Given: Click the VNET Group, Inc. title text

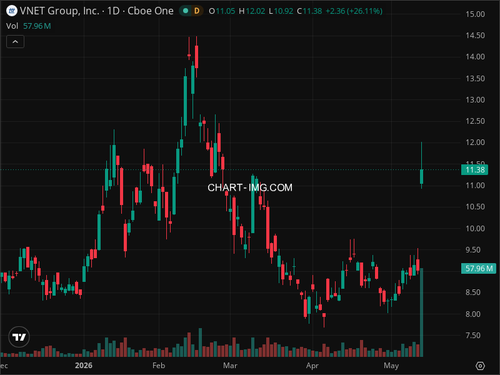Looking at the screenshot, I should [x=60, y=11].
